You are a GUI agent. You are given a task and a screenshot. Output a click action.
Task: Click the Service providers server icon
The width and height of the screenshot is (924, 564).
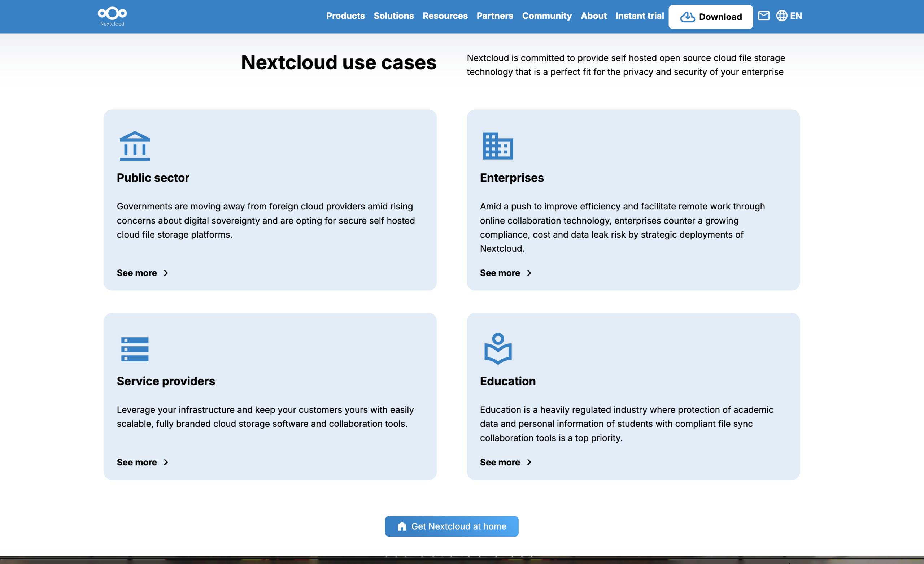point(135,349)
